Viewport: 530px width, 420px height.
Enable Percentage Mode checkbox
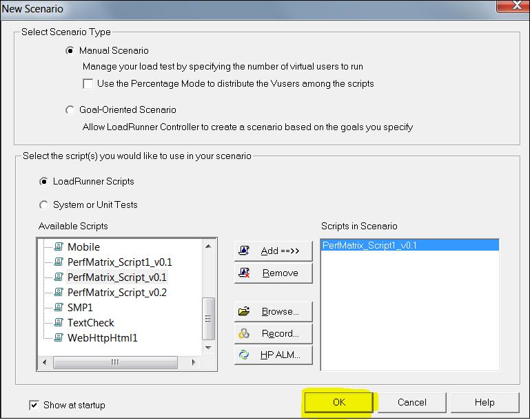88,84
